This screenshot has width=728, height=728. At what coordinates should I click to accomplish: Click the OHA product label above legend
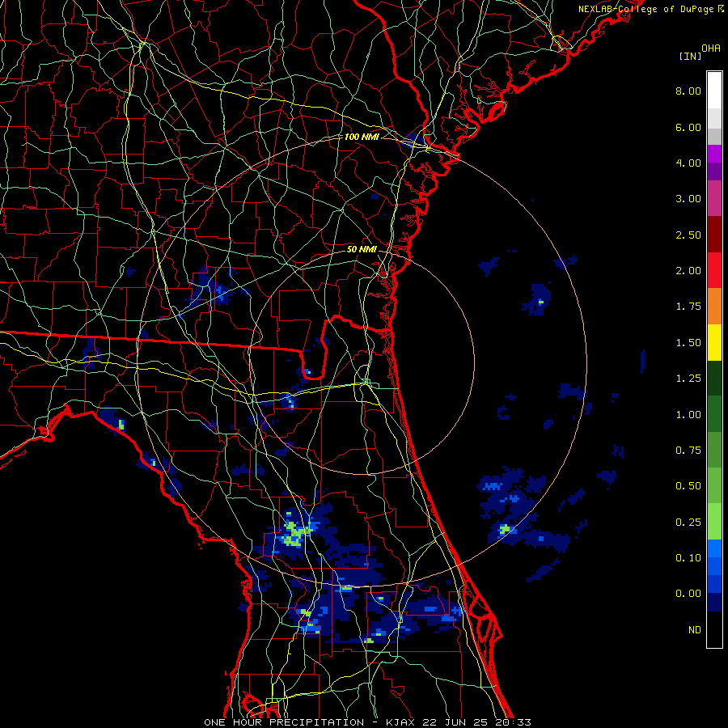711,49
